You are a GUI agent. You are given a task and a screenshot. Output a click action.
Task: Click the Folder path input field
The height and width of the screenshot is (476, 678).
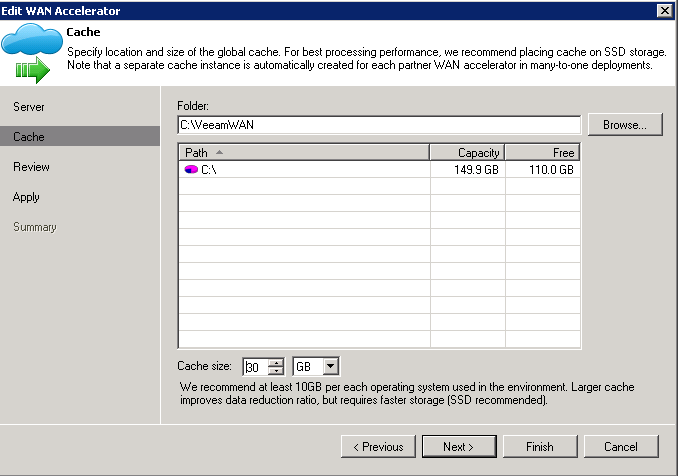(379, 125)
